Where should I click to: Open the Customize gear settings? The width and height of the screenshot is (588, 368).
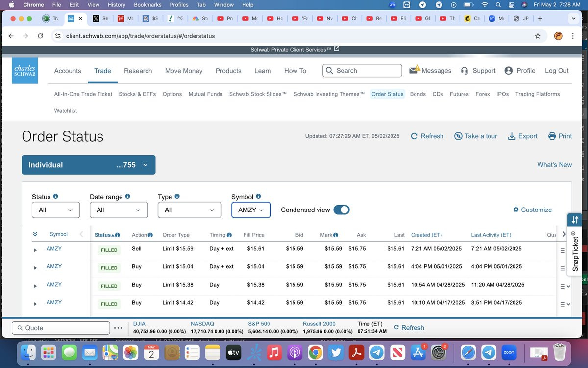[532, 210]
